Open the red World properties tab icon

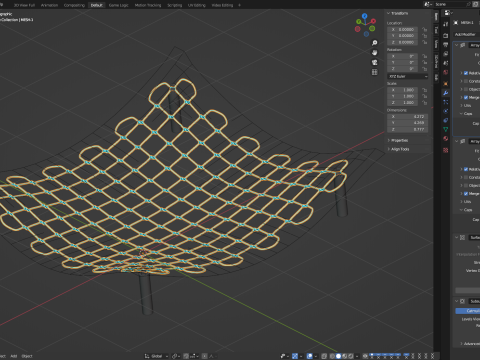point(446,72)
